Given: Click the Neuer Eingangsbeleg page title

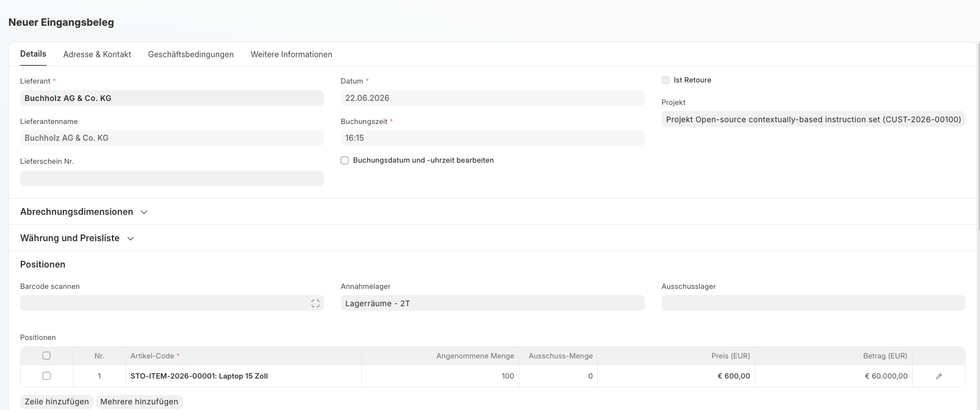Looking at the screenshot, I should (61, 22).
